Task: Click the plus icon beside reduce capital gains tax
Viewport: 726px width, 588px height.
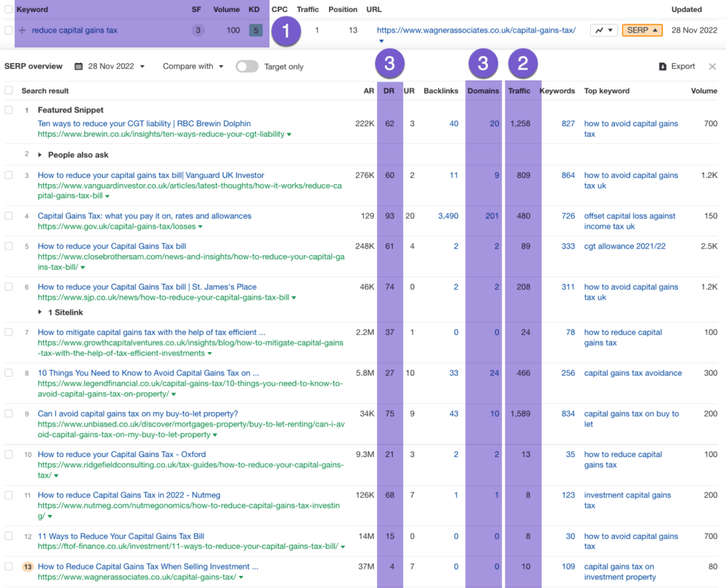Action: 22,30
